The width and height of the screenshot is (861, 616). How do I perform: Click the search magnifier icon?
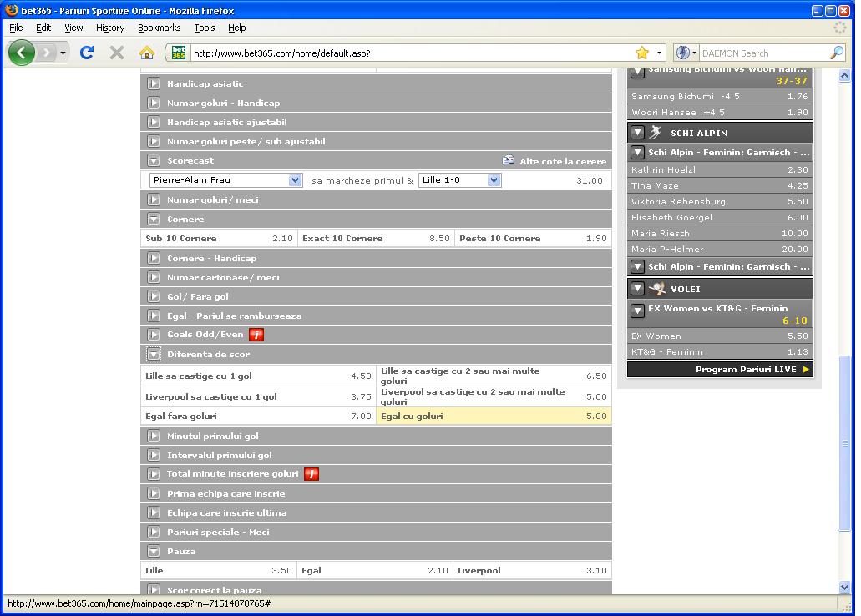[x=836, y=53]
